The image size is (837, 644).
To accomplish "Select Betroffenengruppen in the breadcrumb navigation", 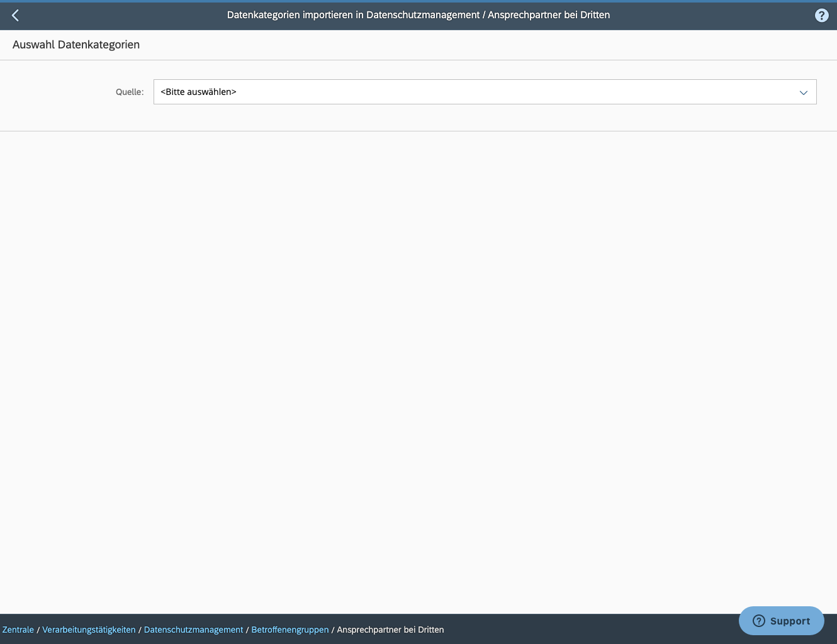I will [x=289, y=630].
